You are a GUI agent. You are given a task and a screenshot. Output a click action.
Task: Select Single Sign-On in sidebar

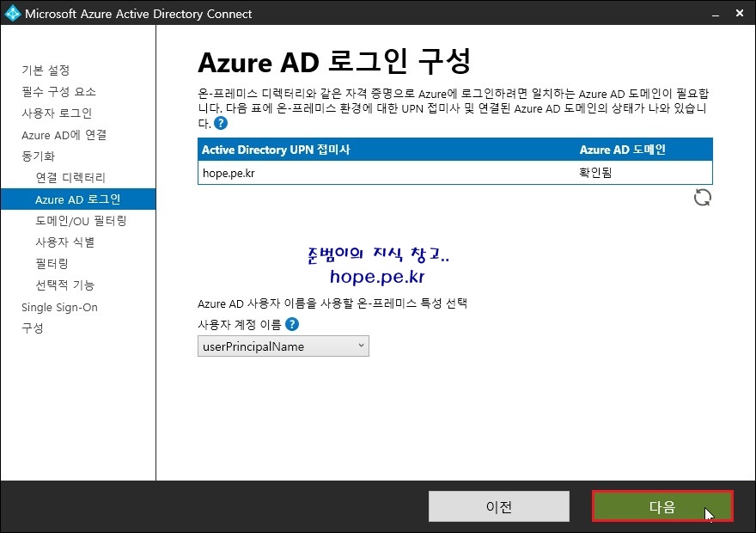coord(60,307)
